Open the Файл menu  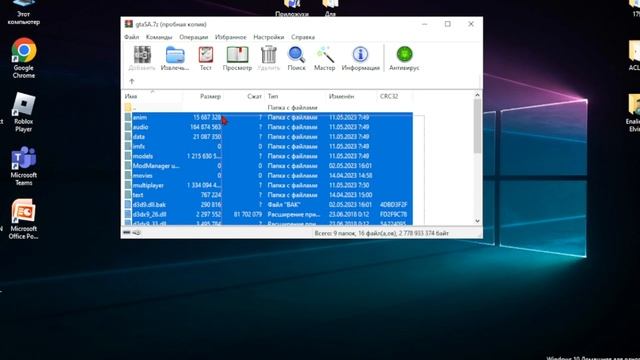(131, 37)
